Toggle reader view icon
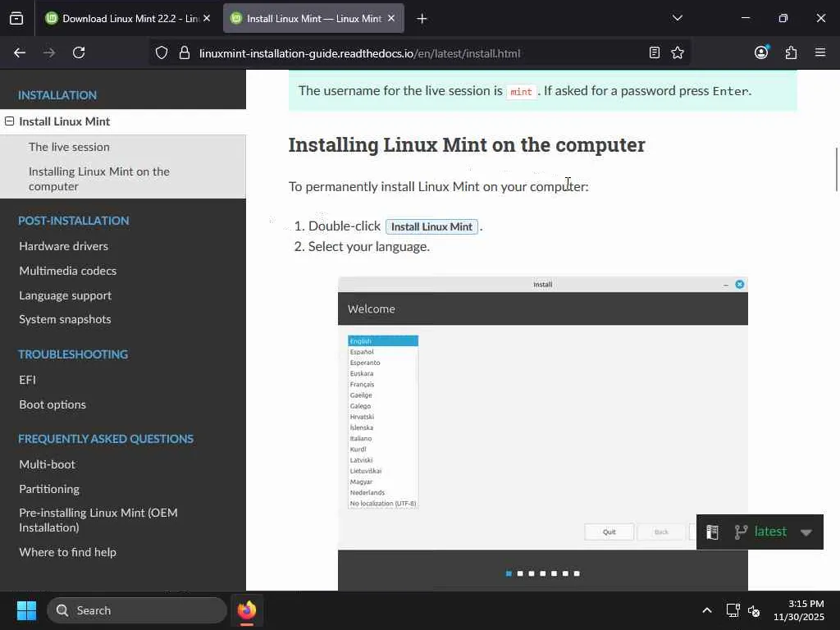This screenshot has height=630, width=840. coord(654,52)
